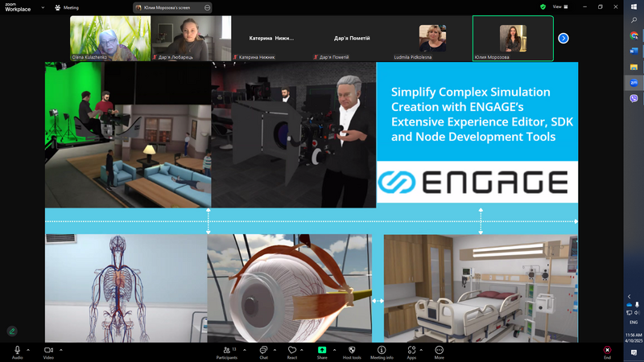The width and height of the screenshot is (644, 362).
Task: Expand the chevron next to Participants
Action: click(245, 350)
